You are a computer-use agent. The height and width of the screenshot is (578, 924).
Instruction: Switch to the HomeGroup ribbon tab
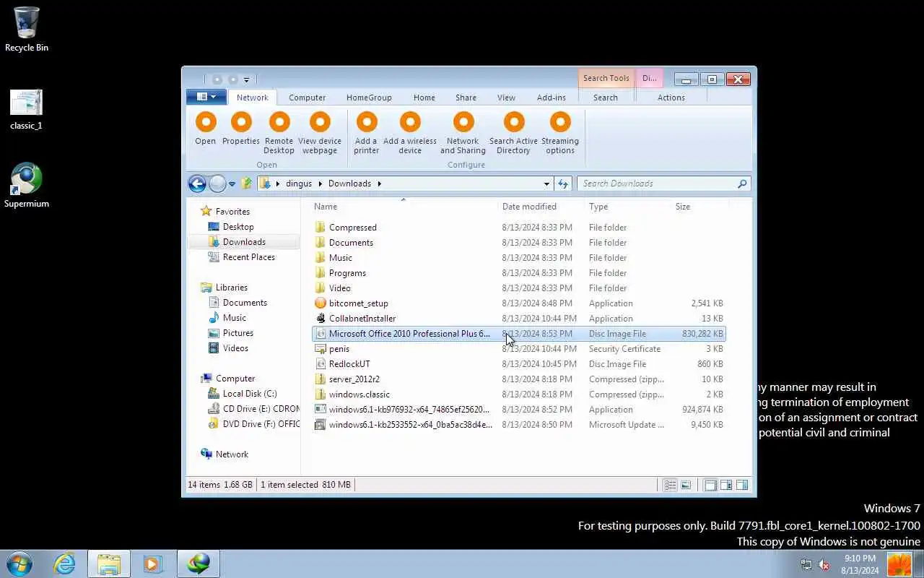[x=369, y=98]
